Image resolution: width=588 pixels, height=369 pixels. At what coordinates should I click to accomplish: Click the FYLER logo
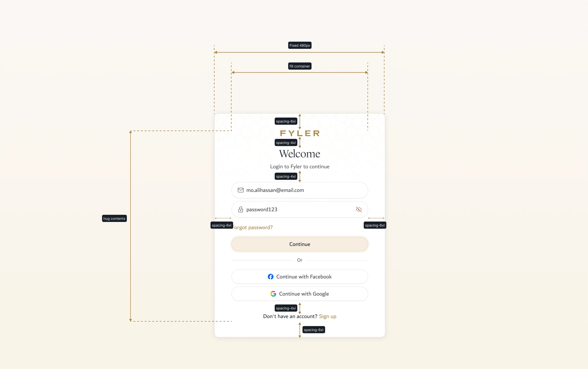[300, 133]
